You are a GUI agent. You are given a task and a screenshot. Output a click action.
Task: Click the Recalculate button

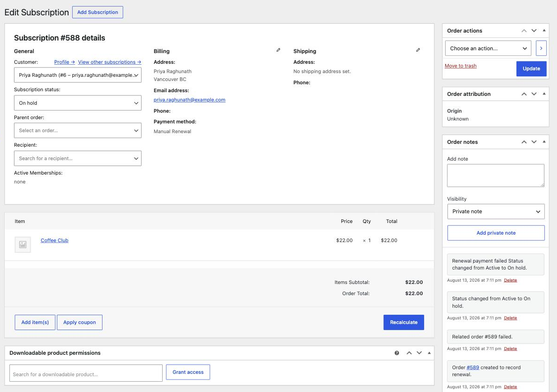coord(404,323)
